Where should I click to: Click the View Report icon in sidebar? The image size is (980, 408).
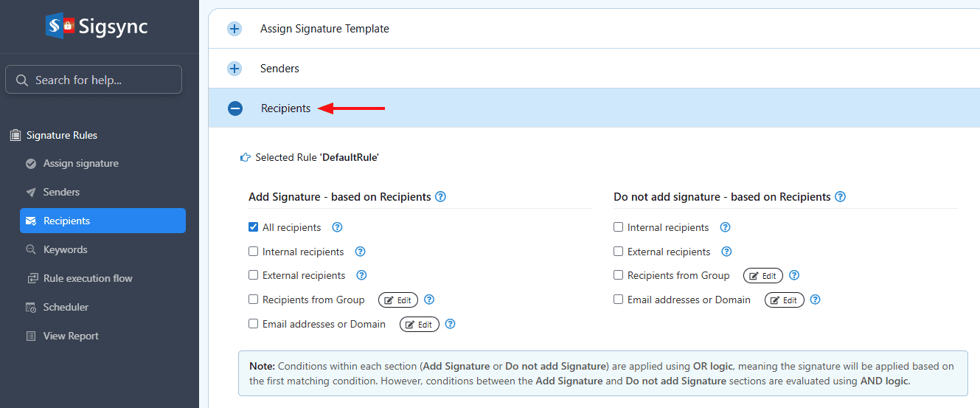31,336
